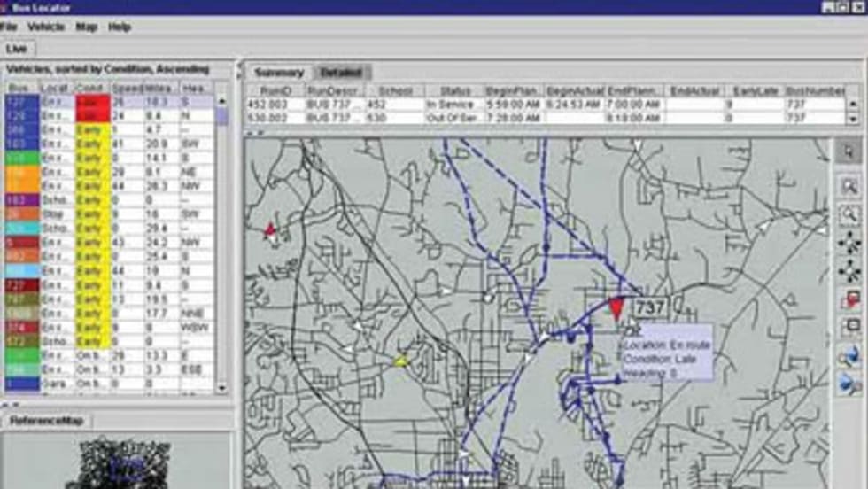Click the red bus 737 marker on map
This screenshot has height=489, width=868.
tap(616, 308)
